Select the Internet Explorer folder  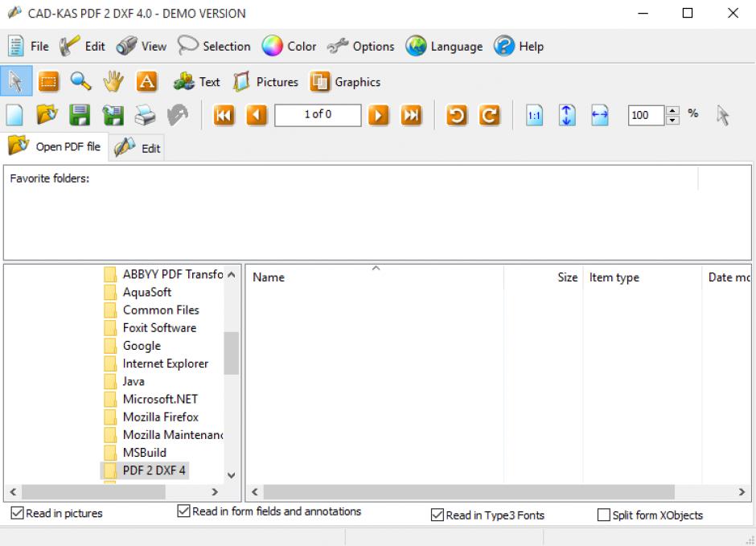156,363
